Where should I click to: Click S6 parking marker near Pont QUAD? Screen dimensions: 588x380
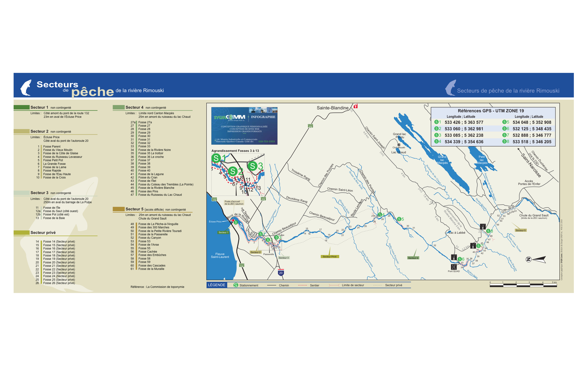tap(459, 259)
